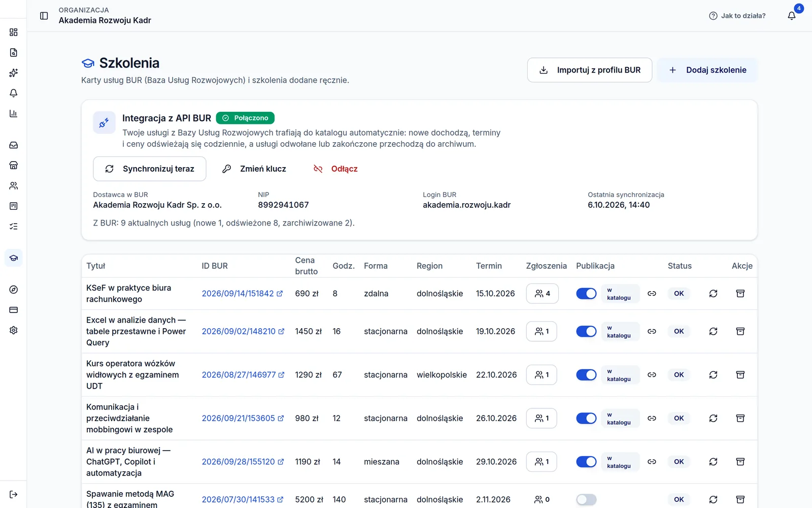Click the red Odłącz button
Screen dimensions: 812x508
coord(335,169)
